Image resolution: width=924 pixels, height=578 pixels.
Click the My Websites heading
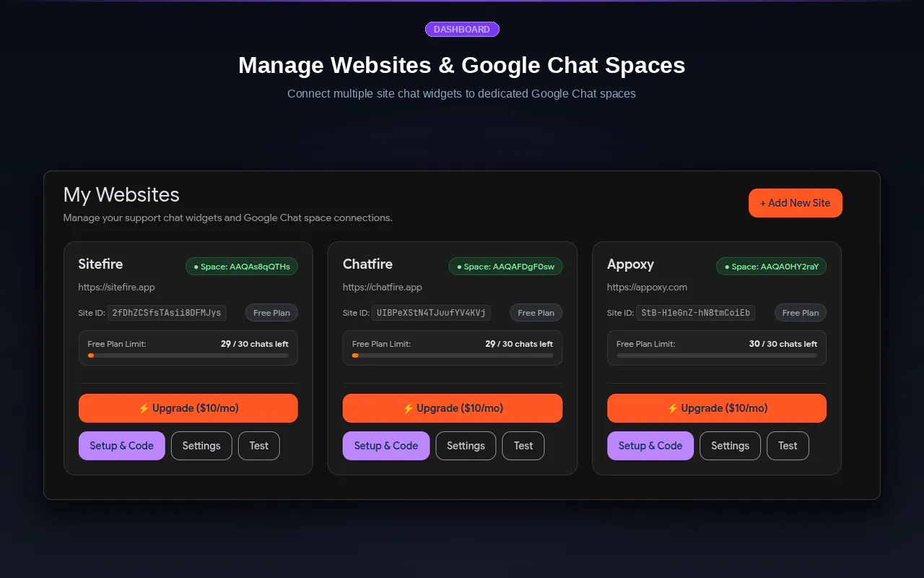121,195
